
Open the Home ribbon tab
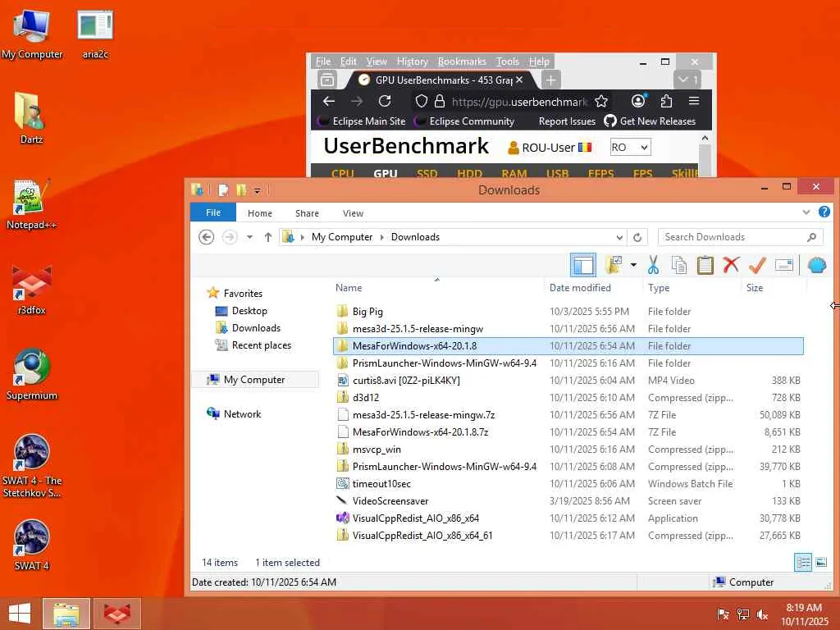pyautogui.click(x=260, y=213)
